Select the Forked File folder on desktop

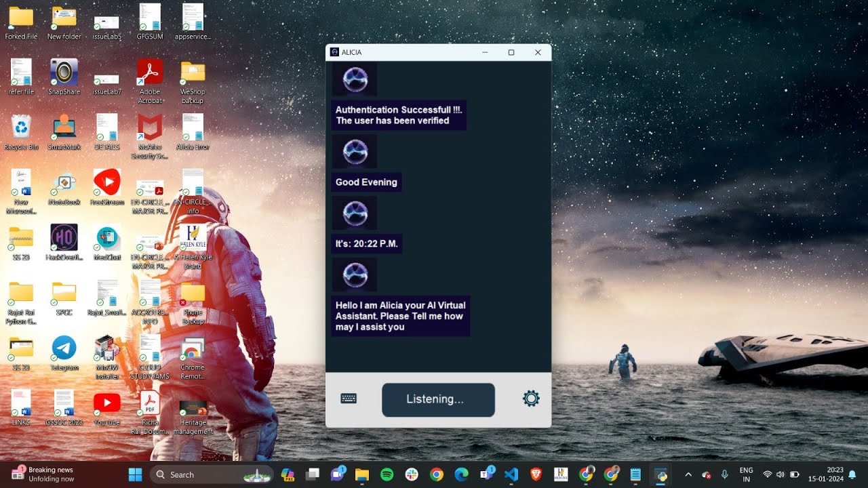(x=21, y=23)
